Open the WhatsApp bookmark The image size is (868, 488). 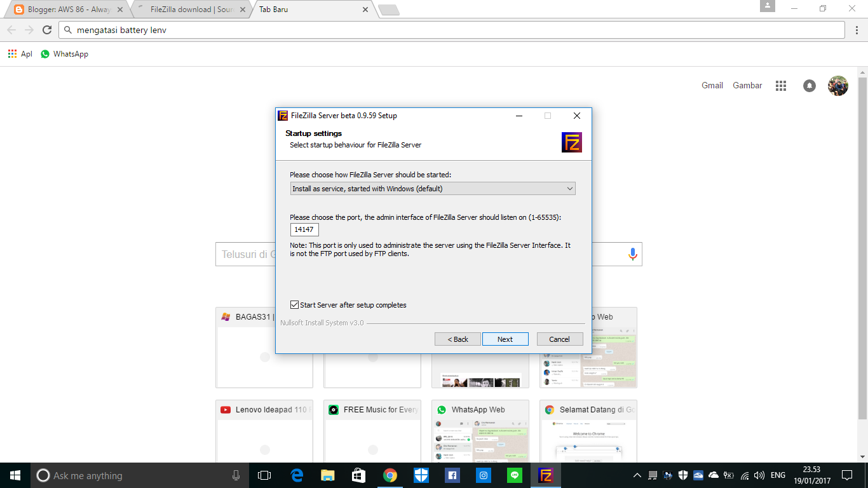64,54
